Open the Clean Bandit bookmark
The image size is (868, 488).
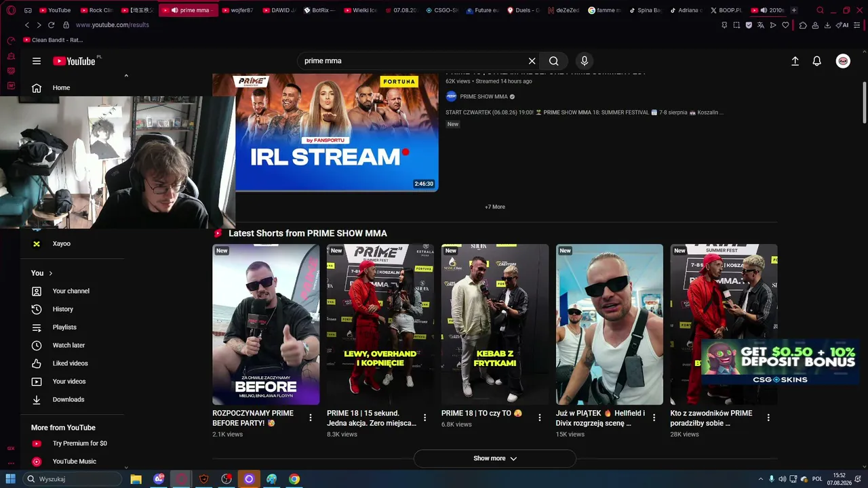click(x=53, y=40)
